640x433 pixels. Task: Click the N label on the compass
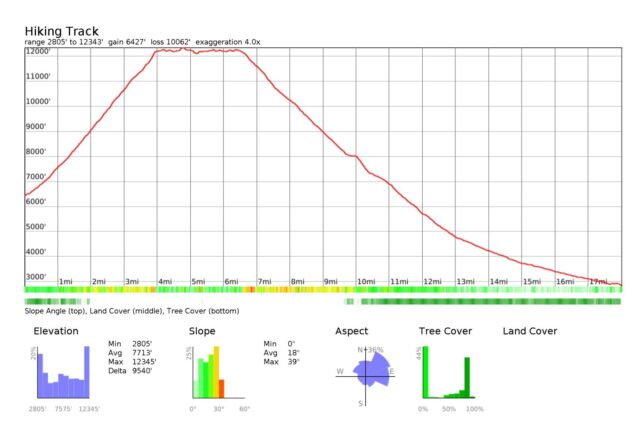(364, 350)
